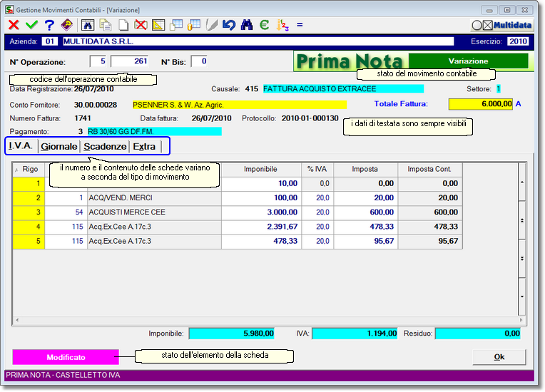545x392 pixels.
Task: Click the green Variazione status label
Action: click(468, 61)
